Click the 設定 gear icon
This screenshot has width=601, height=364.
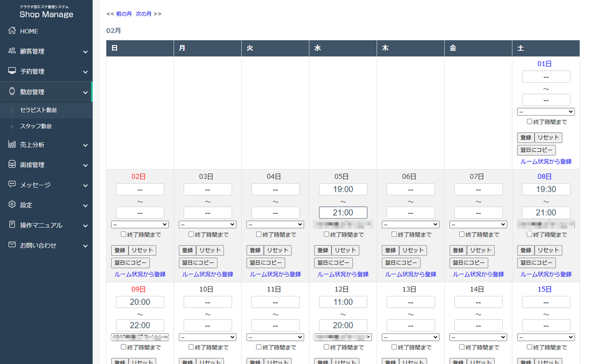point(13,205)
